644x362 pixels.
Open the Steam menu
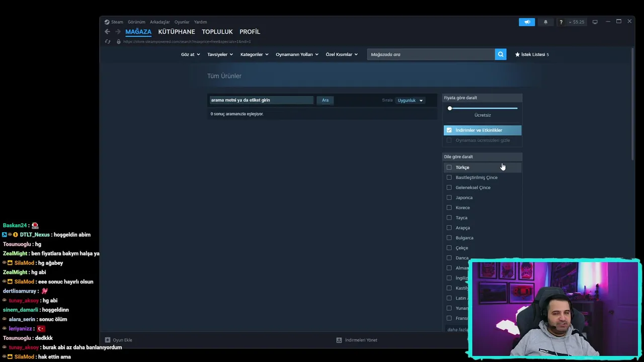pos(117,22)
